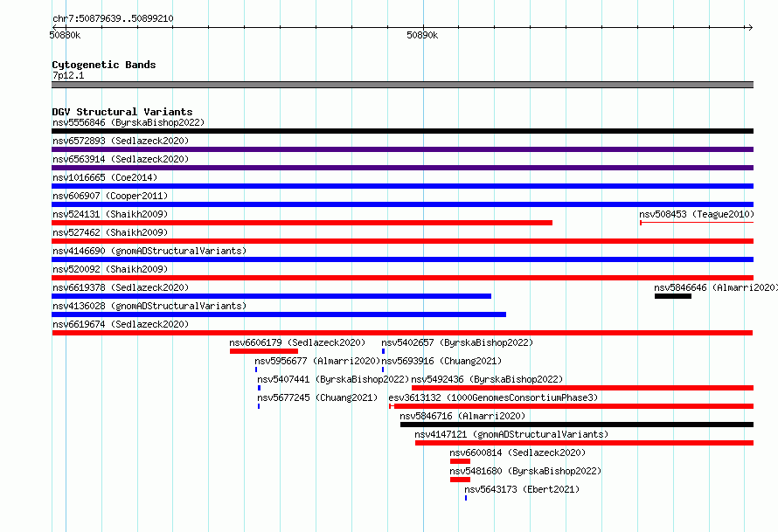Click the nsv6619674 (Sedlazeck2020) label
The image size is (778, 532).
(x=121, y=324)
